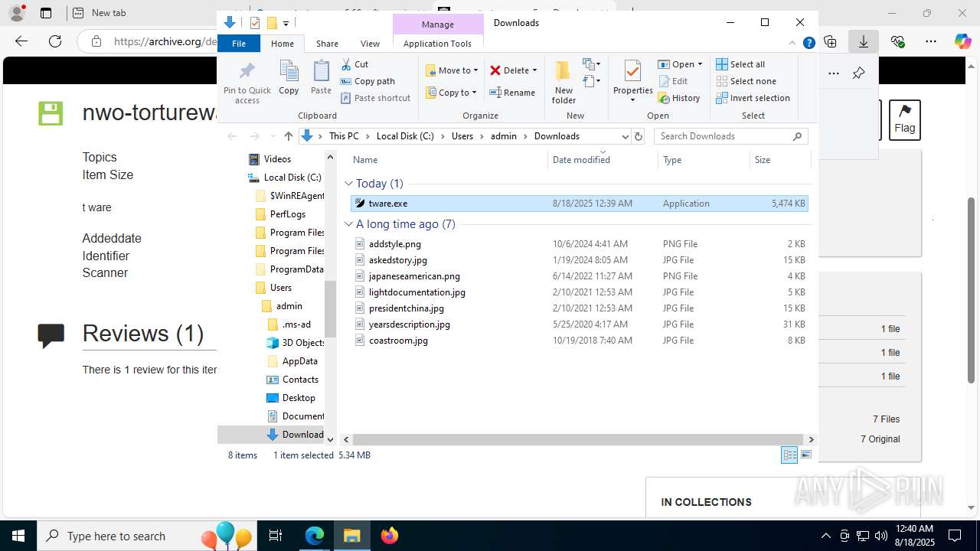Open the Delete dropdown arrow
980x551 pixels.
click(534, 70)
